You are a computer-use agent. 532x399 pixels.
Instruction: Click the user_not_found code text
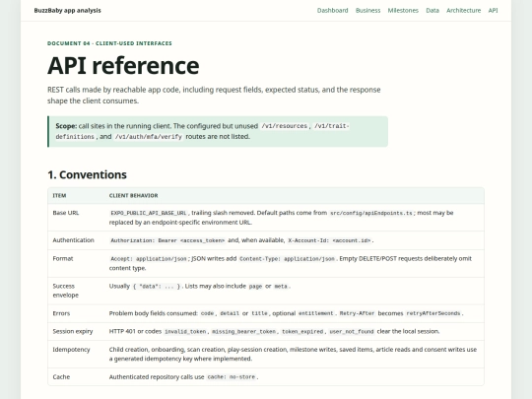click(x=351, y=332)
